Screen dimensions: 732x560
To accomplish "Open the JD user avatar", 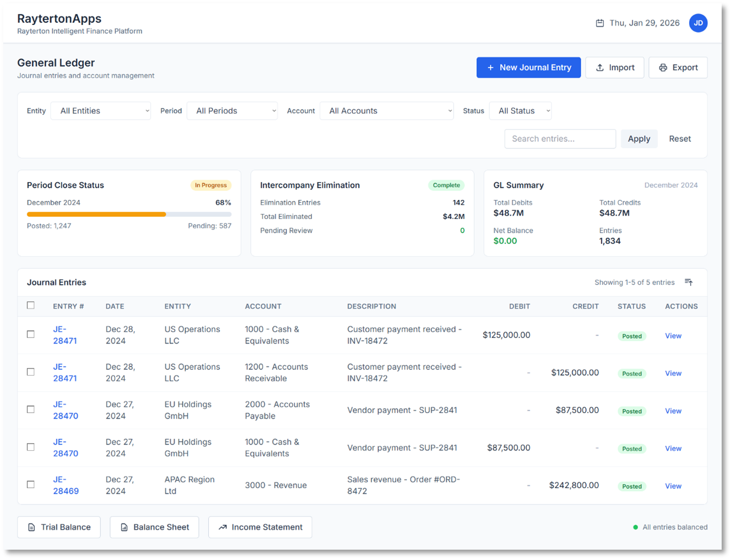I will coord(698,23).
